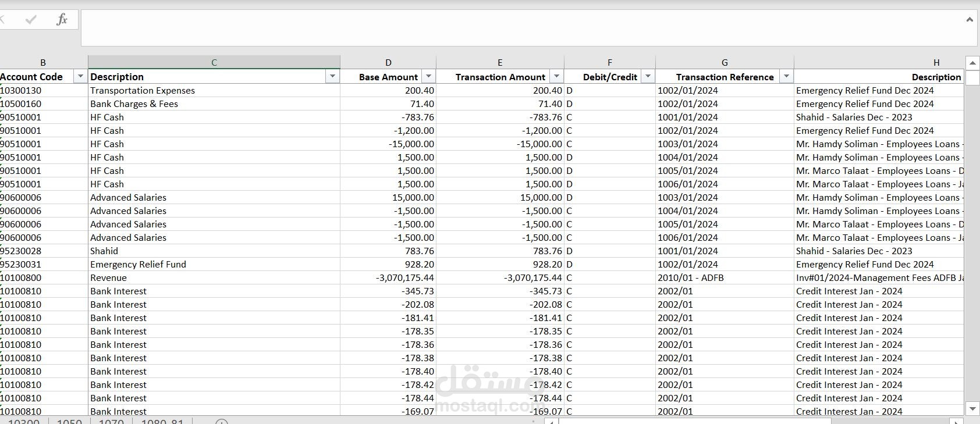Select account code cell '10300130'
The height and width of the screenshot is (424, 980).
[44, 90]
